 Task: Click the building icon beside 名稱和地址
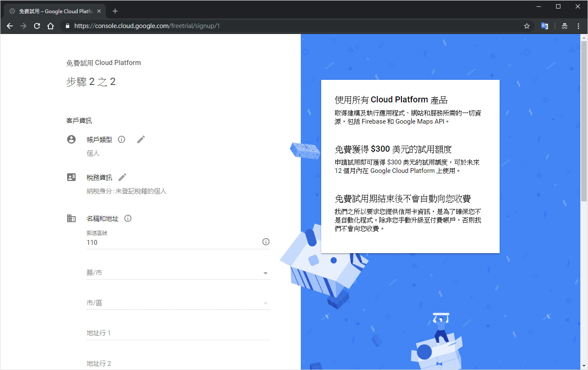[71, 218]
